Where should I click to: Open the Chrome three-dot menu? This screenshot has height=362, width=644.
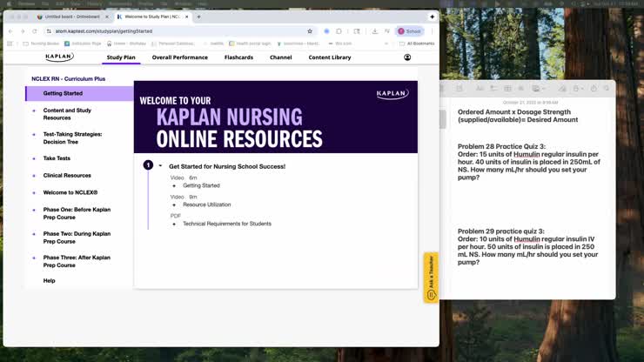coord(432,31)
